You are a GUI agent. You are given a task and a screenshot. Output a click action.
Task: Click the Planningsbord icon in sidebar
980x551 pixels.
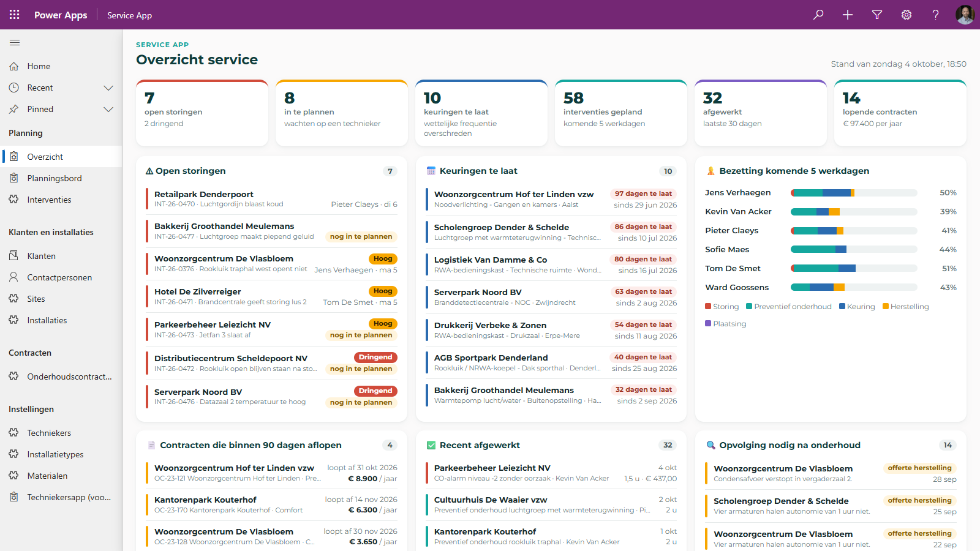pyautogui.click(x=14, y=178)
